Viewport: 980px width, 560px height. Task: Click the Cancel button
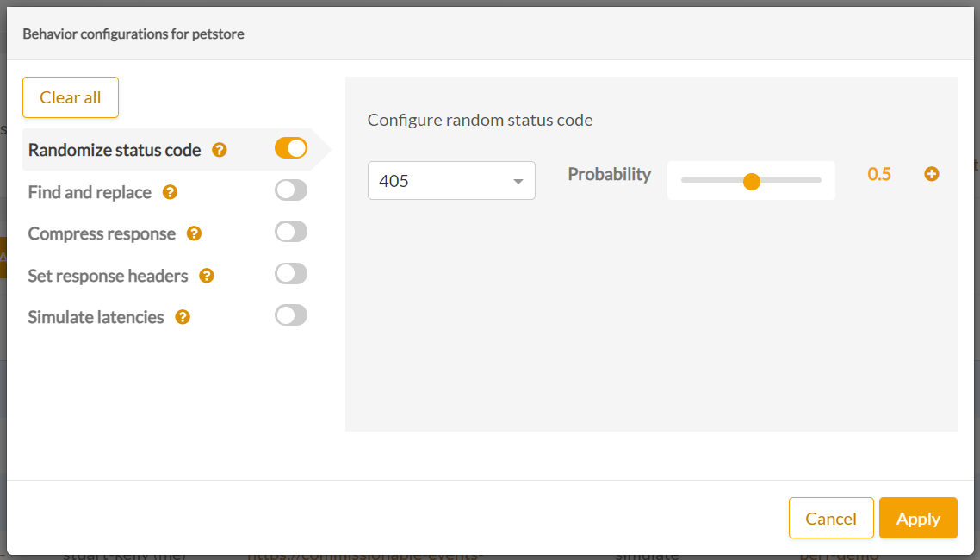pyautogui.click(x=831, y=518)
